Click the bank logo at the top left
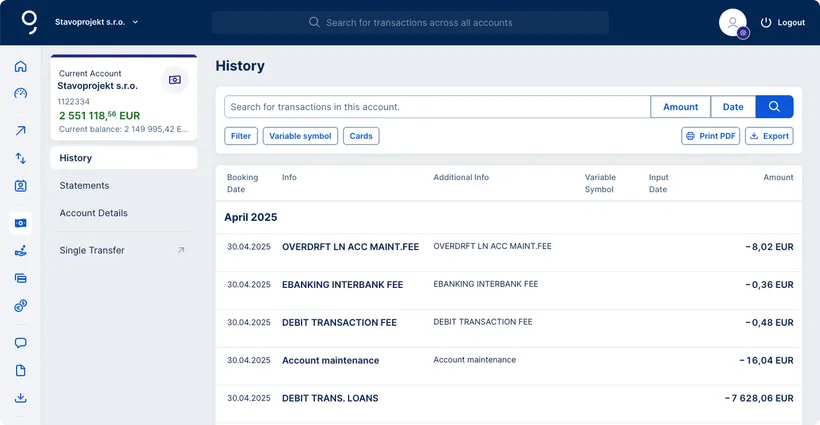 [29, 22]
